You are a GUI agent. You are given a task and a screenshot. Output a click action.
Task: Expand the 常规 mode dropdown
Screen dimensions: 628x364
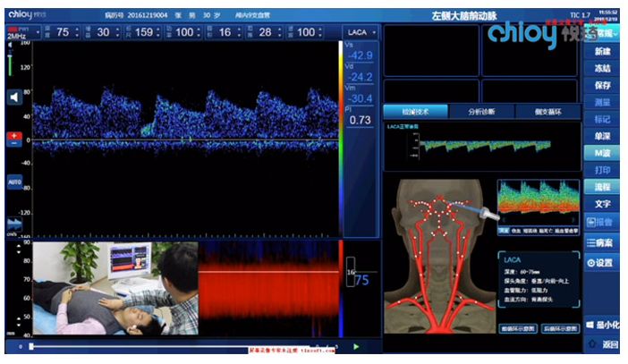click(x=603, y=32)
